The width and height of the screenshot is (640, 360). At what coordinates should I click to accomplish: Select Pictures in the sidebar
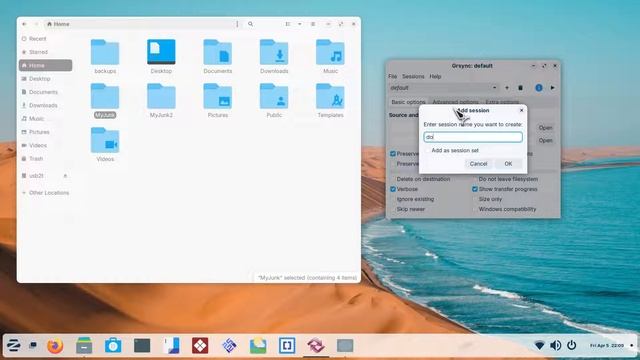click(45, 132)
